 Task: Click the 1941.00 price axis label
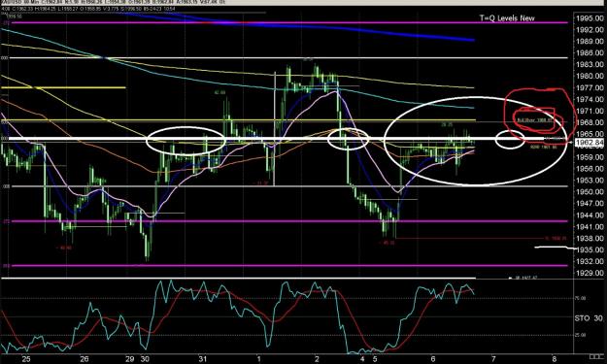590,227
